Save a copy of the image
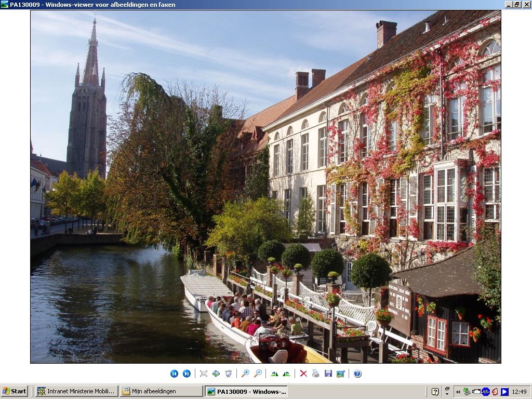This screenshot has width=532, height=399. coord(328,374)
